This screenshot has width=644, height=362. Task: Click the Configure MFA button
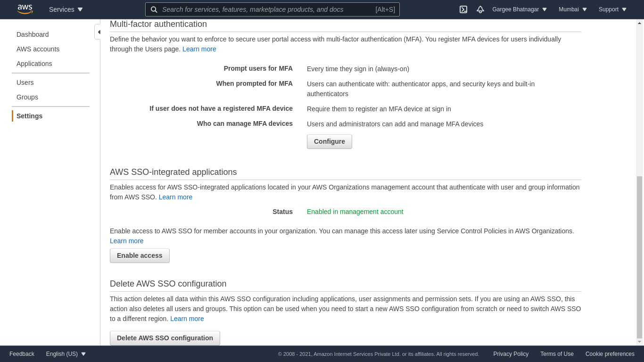(330, 141)
